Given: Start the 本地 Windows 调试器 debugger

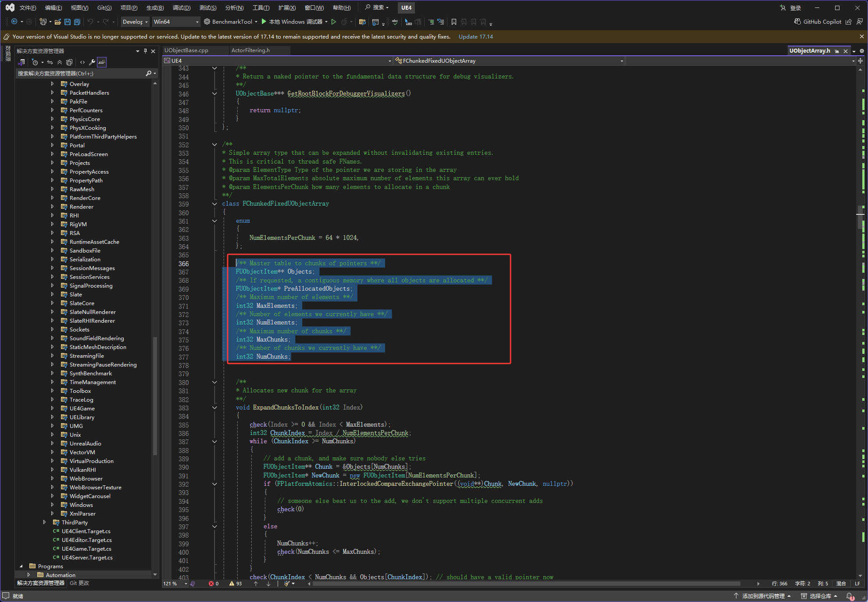Looking at the screenshot, I should pos(292,21).
